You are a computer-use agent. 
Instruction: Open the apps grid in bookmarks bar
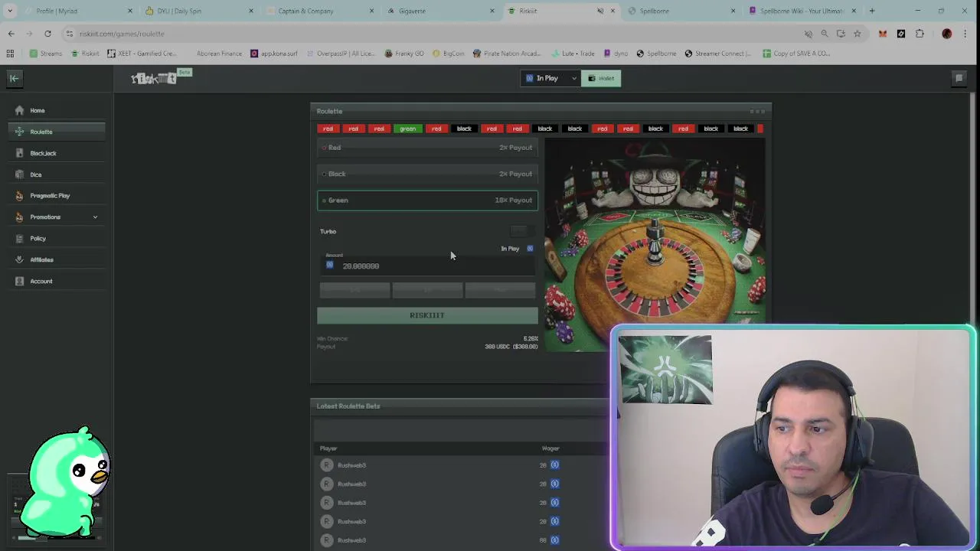click(10, 54)
